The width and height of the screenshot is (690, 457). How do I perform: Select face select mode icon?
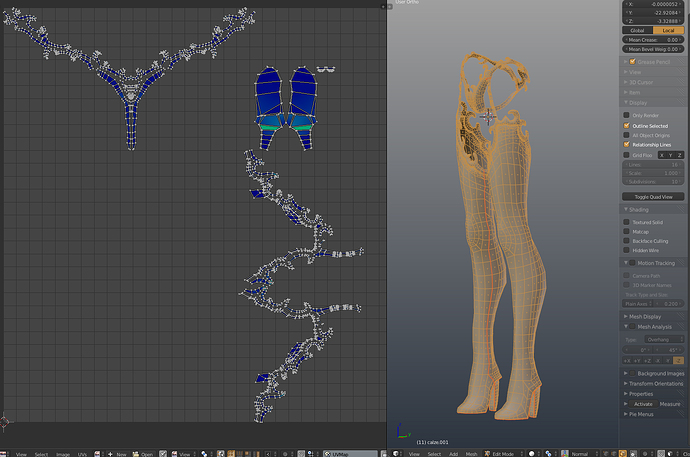[623, 453]
